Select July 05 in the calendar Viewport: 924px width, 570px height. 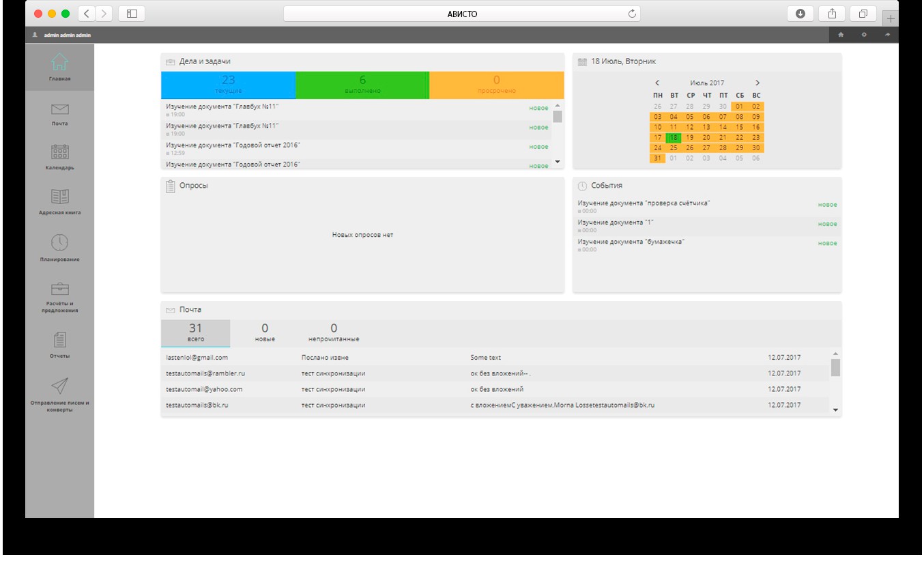pyautogui.click(x=690, y=117)
